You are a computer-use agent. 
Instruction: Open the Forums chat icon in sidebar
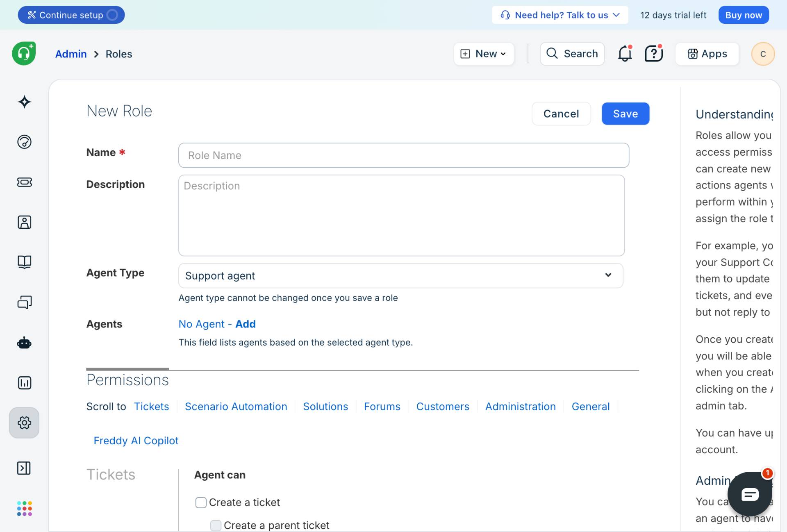tap(25, 302)
